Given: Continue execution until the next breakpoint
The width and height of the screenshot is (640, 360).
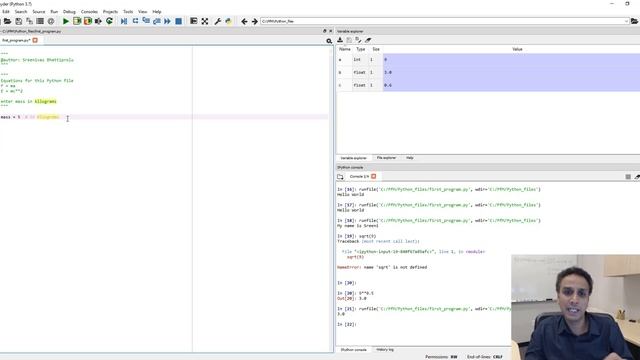Looking at the screenshot, I should (x=167, y=21).
